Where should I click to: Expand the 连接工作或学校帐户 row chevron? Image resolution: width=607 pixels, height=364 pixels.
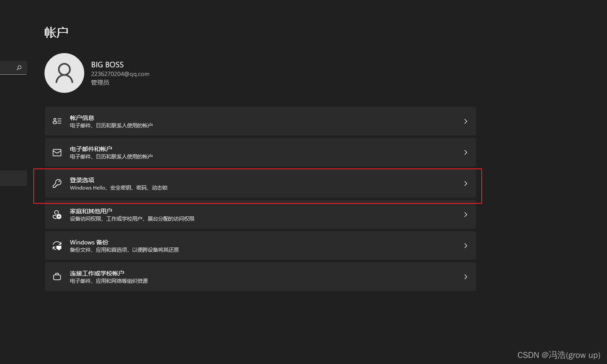(466, 277)
